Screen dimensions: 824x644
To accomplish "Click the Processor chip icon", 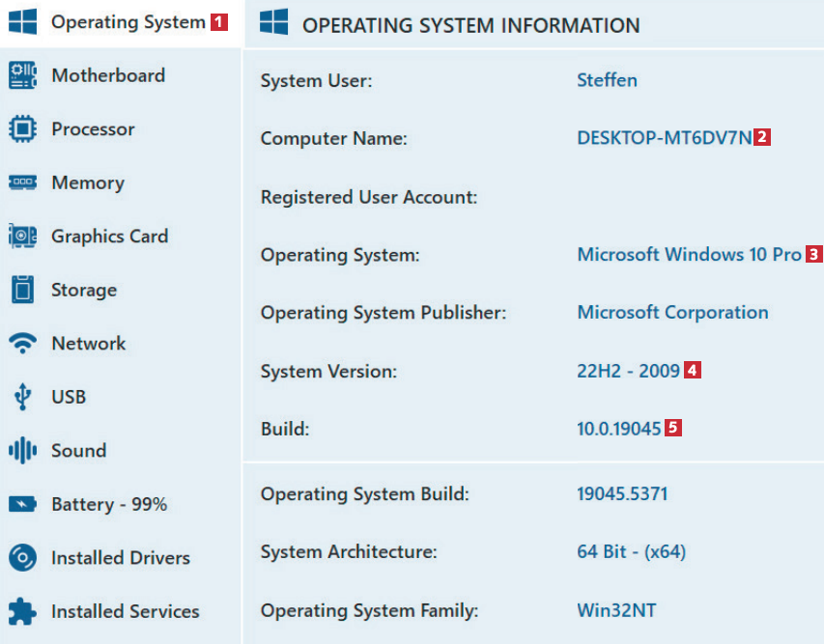I will point(22,129).
